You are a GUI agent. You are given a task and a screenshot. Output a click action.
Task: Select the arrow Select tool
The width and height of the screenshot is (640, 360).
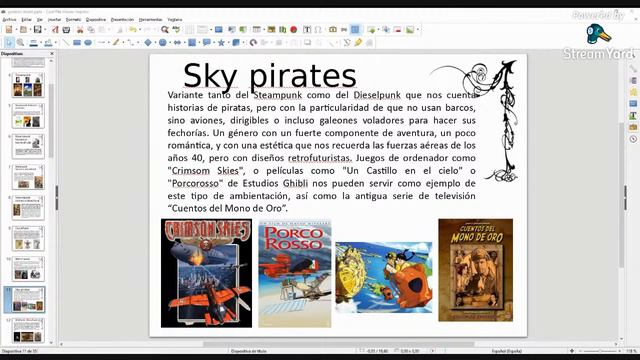(9, 42)
